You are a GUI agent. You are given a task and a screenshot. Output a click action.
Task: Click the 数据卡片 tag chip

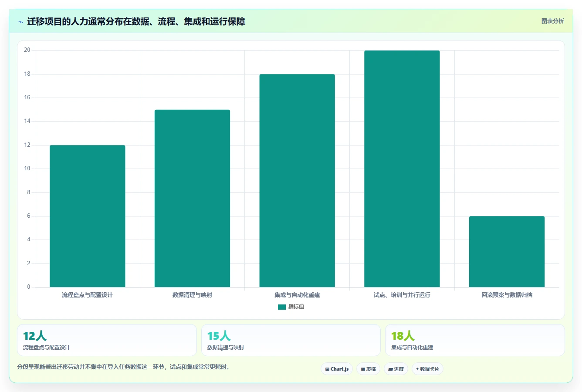(427, 369)
